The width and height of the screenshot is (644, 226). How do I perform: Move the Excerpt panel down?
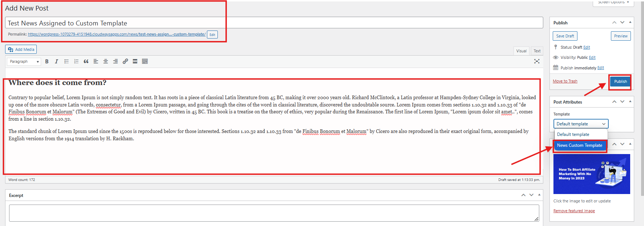[531, 195]
